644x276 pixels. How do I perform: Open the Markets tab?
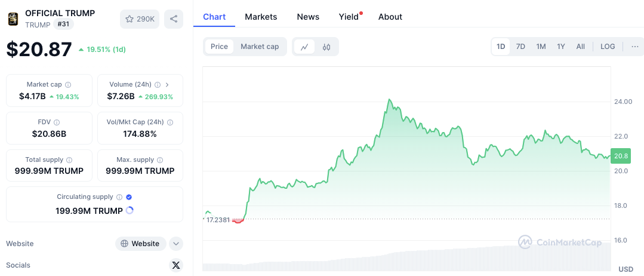tap(261, 17)
